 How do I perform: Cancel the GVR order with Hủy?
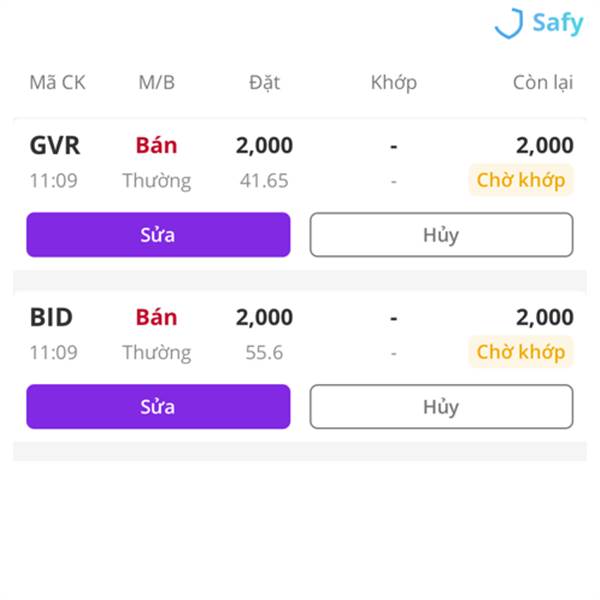click(441, 235)
